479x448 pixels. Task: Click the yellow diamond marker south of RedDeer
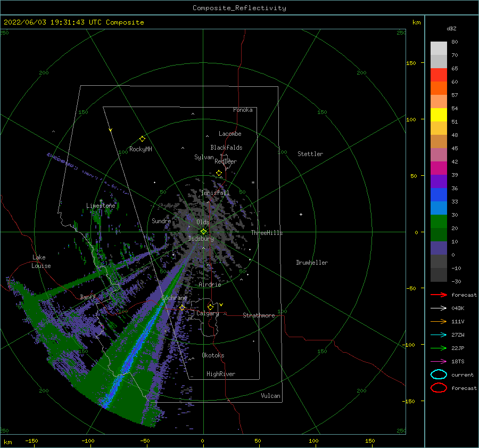tap(219, 173)
